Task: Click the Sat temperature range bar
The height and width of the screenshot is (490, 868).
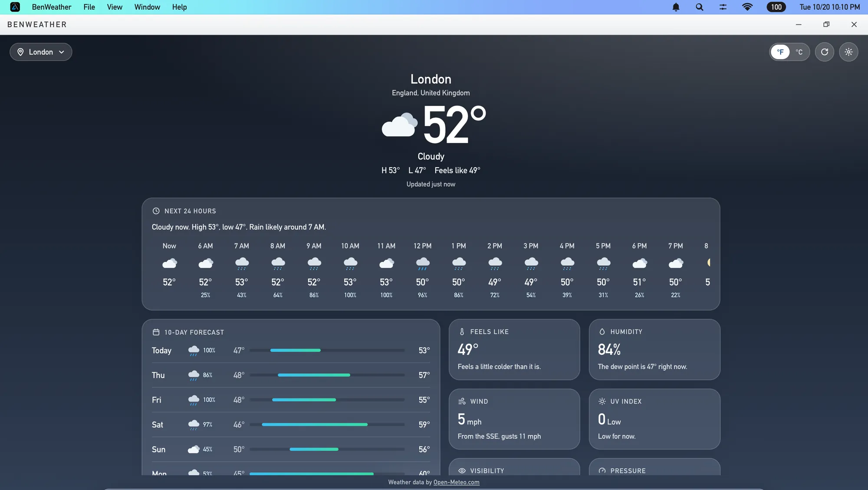Action: (x=327, y=425)
